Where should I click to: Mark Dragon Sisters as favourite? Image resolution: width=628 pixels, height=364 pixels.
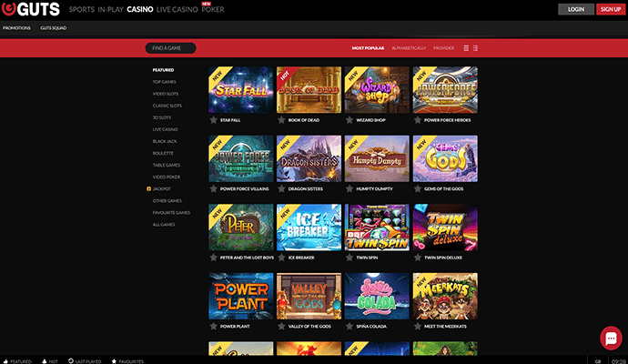tap(281, 188)
